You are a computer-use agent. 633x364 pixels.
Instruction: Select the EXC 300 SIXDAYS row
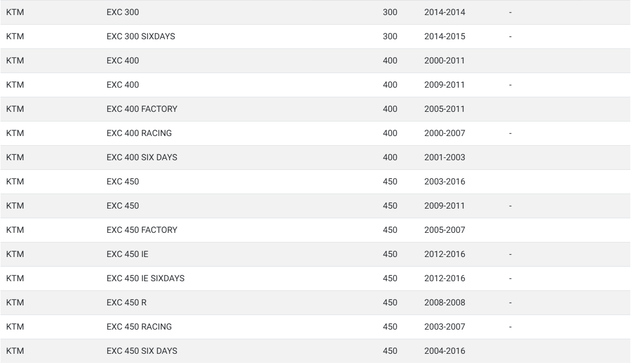315,36
